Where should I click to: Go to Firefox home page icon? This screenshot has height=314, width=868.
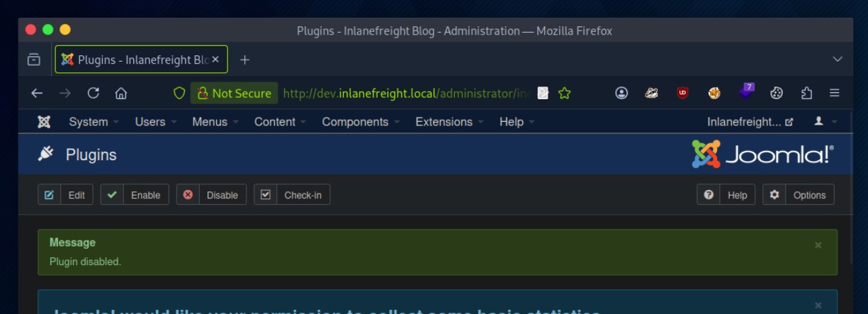click(121, 93)
